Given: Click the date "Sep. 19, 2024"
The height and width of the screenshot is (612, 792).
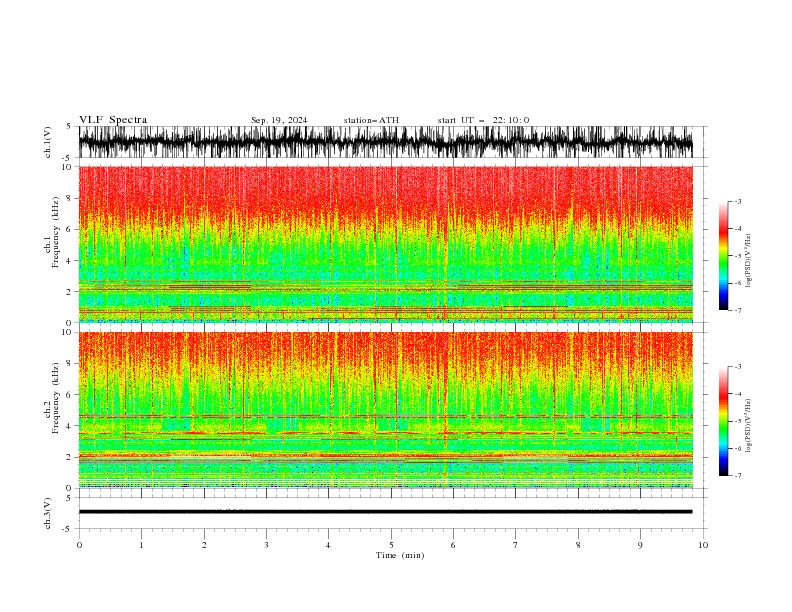Looking at the screenshot, I should coord(279,120).
